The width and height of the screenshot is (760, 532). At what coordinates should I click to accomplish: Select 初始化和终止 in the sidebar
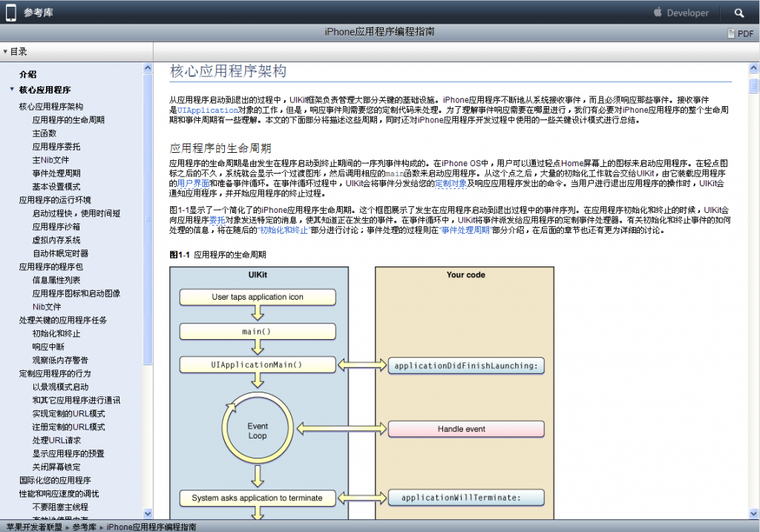tap(56, 333)
